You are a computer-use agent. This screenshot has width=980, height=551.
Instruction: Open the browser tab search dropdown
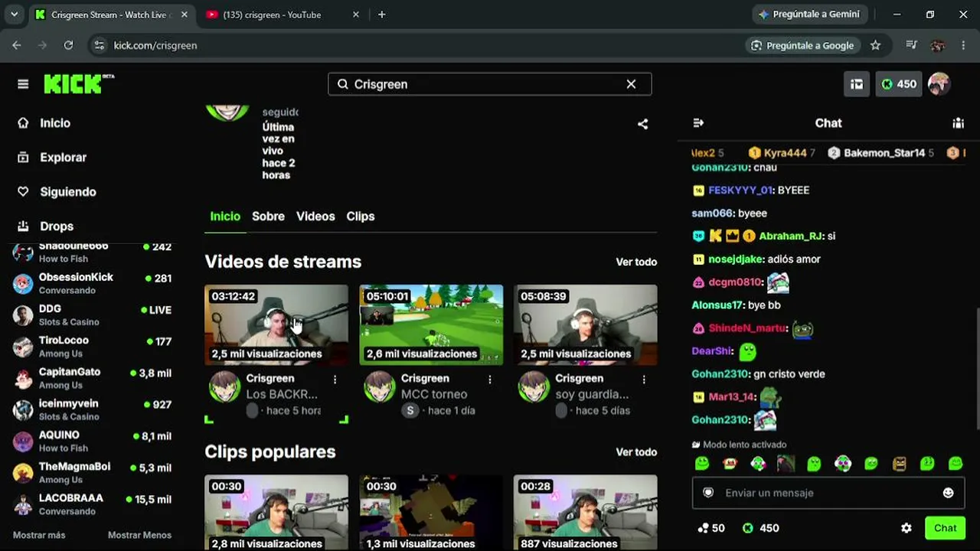tap(14, 15)
